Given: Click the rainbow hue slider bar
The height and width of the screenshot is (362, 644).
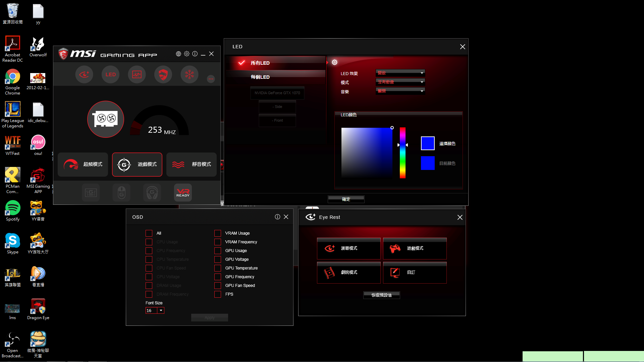Looking at the screenshot, I should pyautogui.click(x=402, y=153).
